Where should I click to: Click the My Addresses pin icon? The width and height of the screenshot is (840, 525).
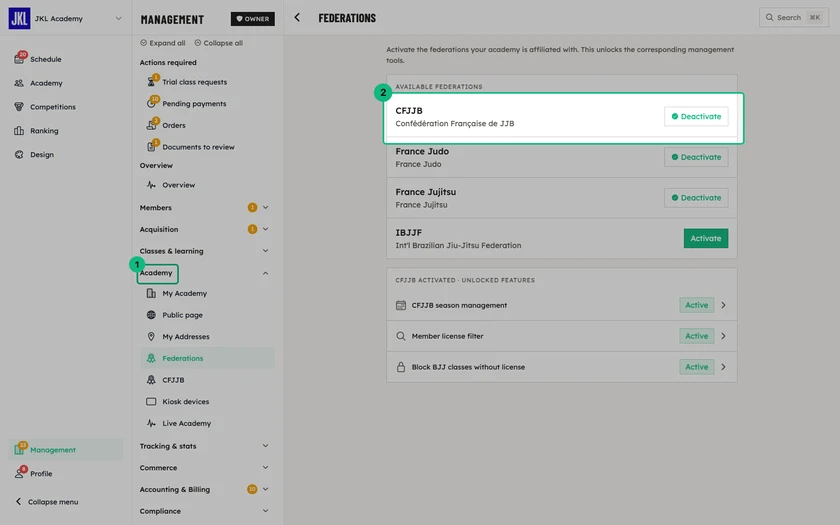pos(151,336)
